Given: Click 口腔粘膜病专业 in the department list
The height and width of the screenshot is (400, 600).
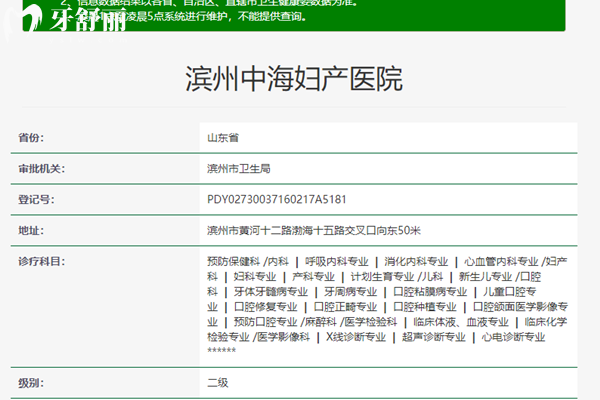Looking at the screenshot, I should click(430, 292).
